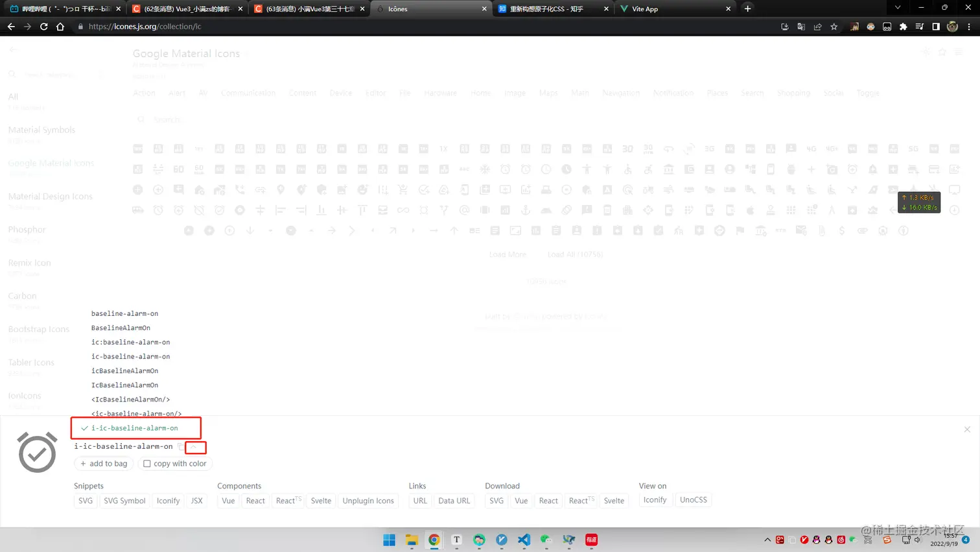Screen dimensions: 980x552
Task: Download the Svelte file under Download
Action: [x=614, y=501]
